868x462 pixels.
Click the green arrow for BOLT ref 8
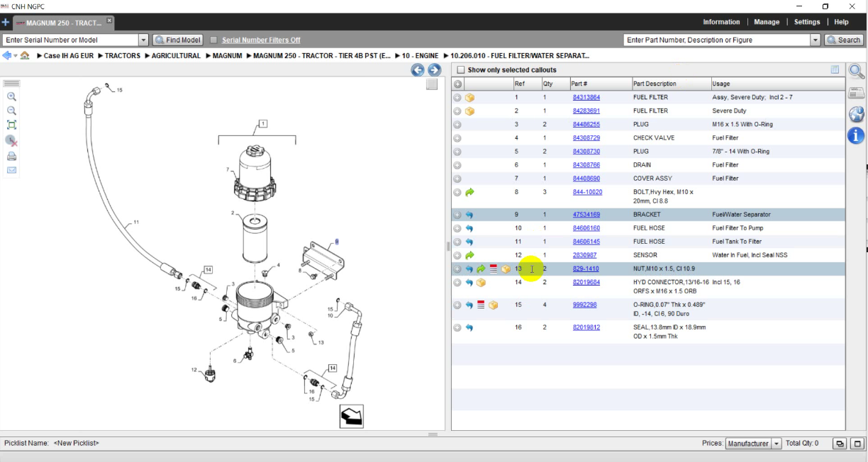tap(469, 192)
